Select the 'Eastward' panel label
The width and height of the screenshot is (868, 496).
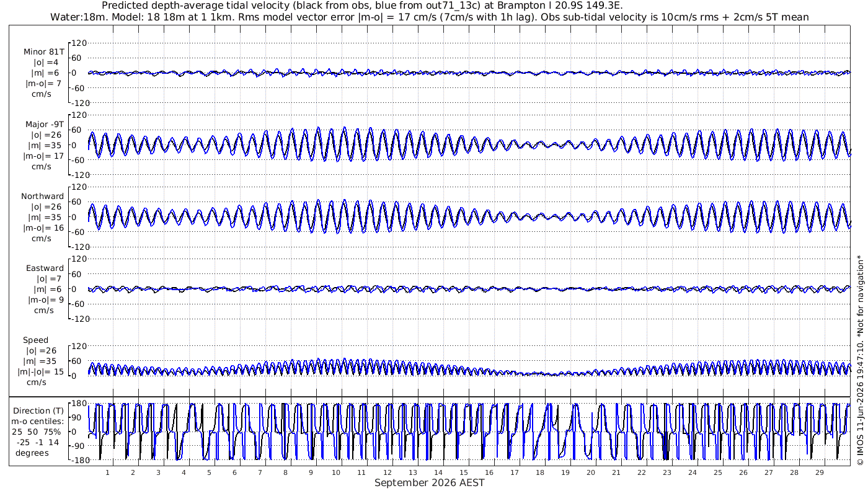[45, 268]
